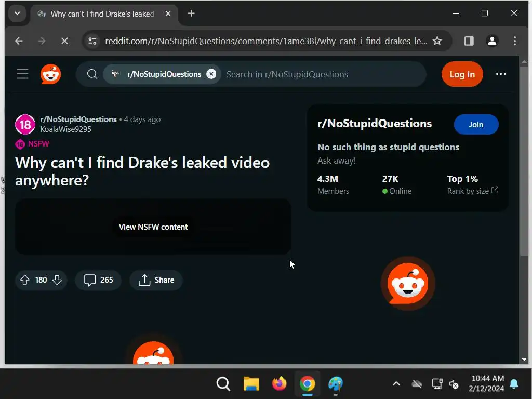Click the NSFW tag badge
Screen dimensions: 532x399
click(x=32, y=144)
